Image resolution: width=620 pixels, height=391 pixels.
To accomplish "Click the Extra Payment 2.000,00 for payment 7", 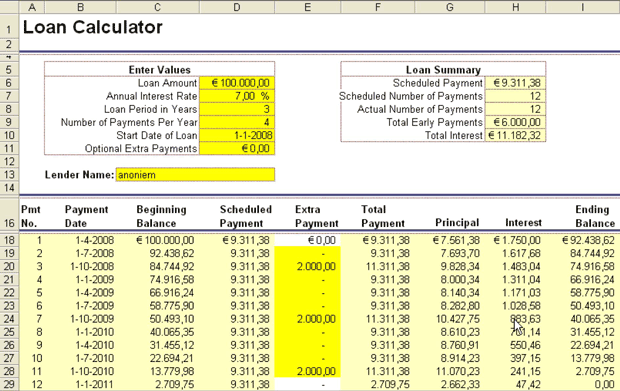I will pos(308,319).
